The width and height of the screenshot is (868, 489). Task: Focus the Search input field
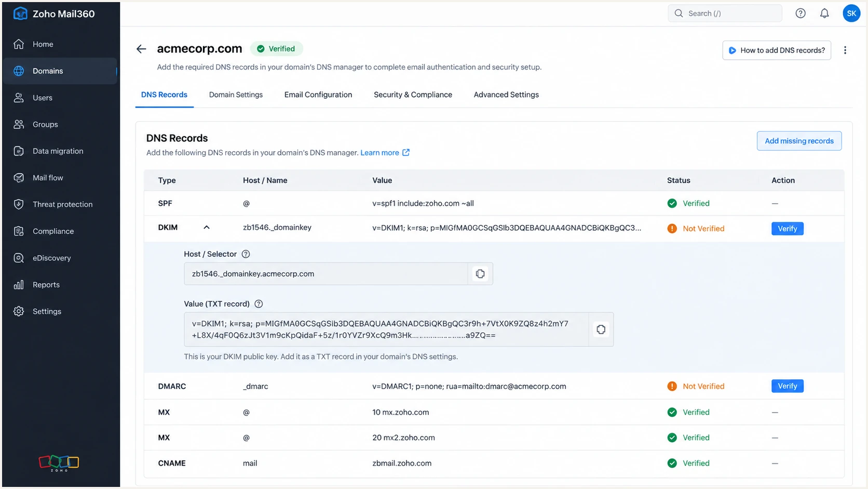[725, 14]
